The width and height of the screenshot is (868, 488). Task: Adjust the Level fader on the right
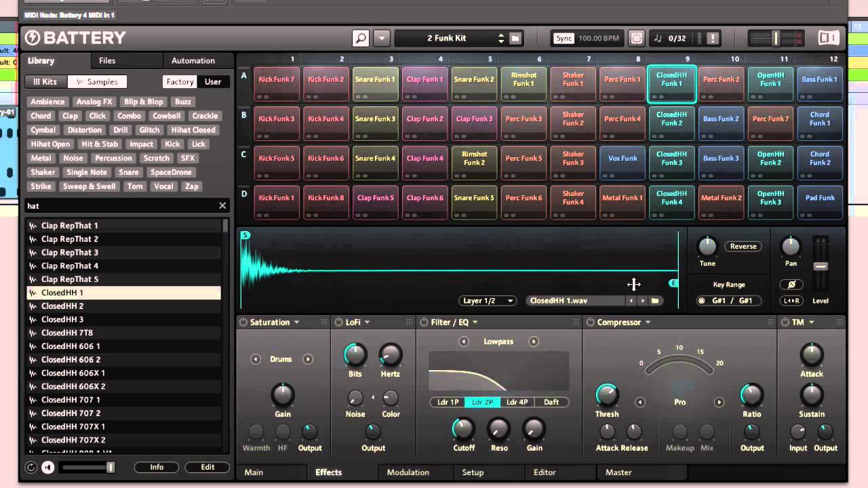pos(821,264)
